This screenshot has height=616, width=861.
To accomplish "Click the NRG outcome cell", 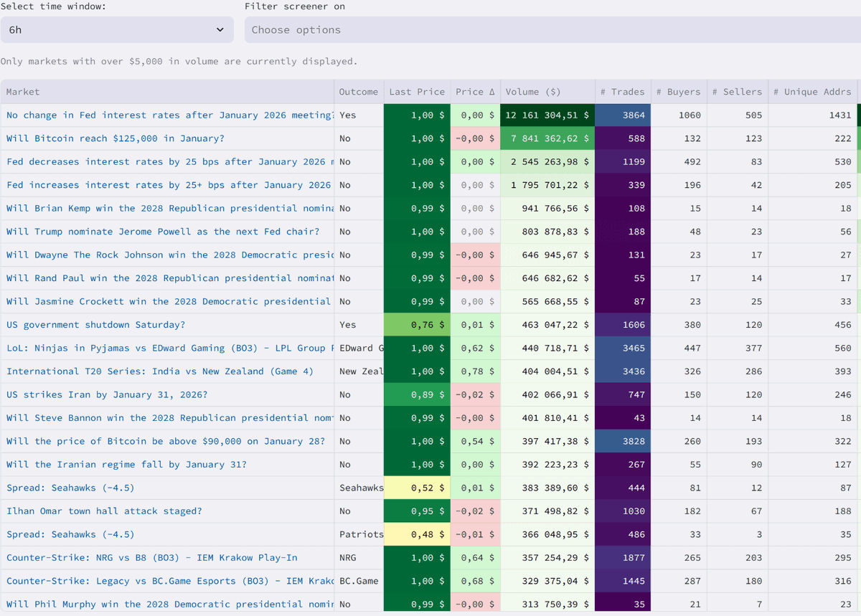I will coord(359,558).
